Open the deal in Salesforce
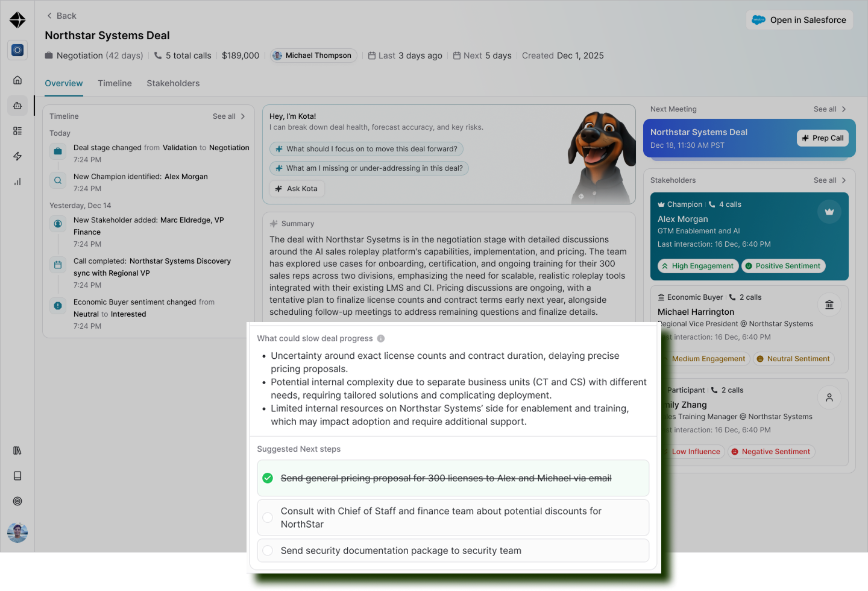 coord(799,20)
